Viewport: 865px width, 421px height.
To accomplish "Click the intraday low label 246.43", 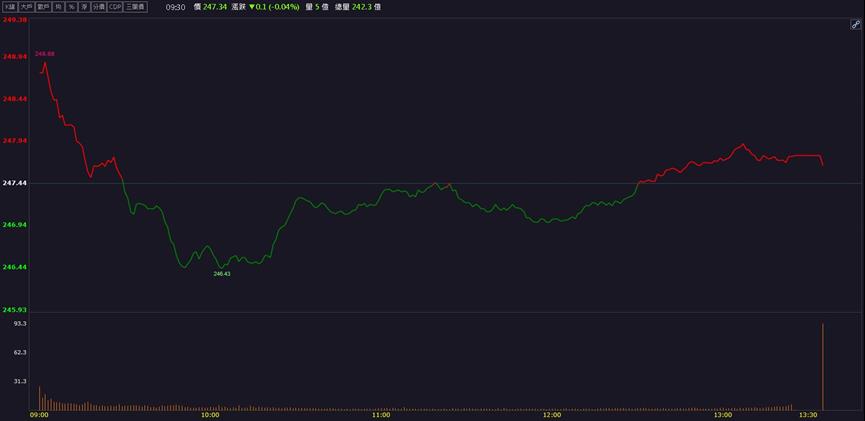I will click(x=222, y=274).
